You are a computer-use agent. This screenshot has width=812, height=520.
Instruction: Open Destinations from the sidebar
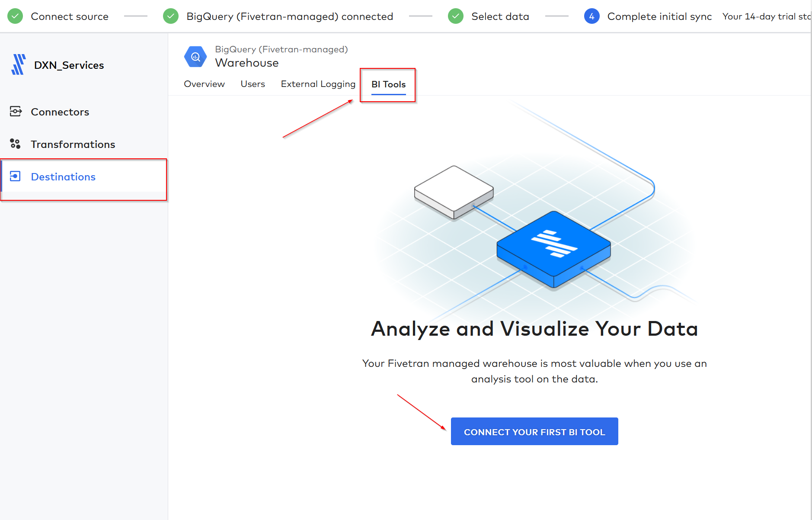point(63,177)
